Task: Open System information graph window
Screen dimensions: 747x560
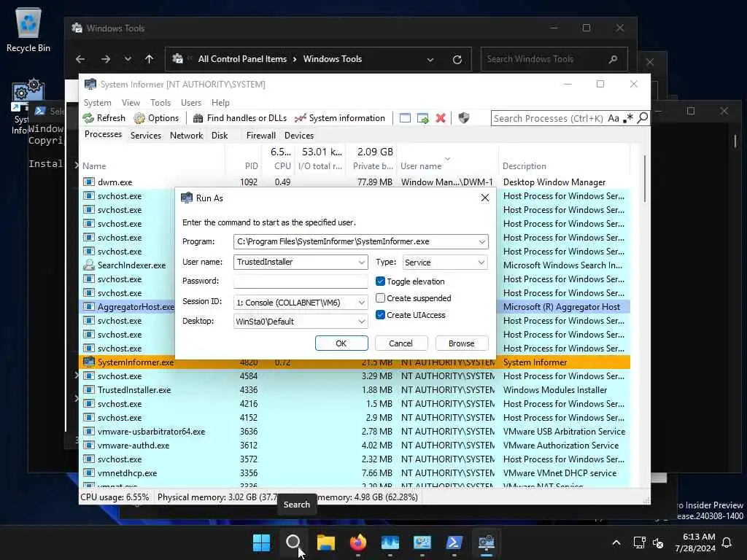Action: click(340, 118)
